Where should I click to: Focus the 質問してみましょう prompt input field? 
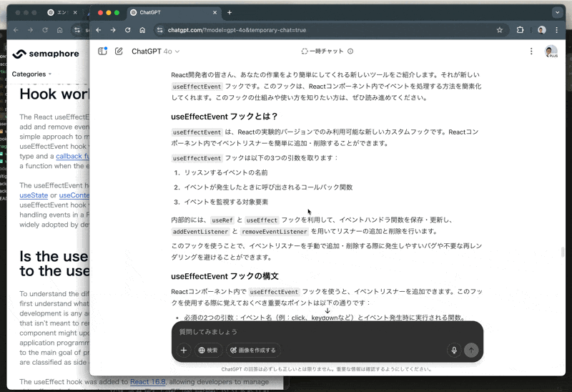pos(327,332)
